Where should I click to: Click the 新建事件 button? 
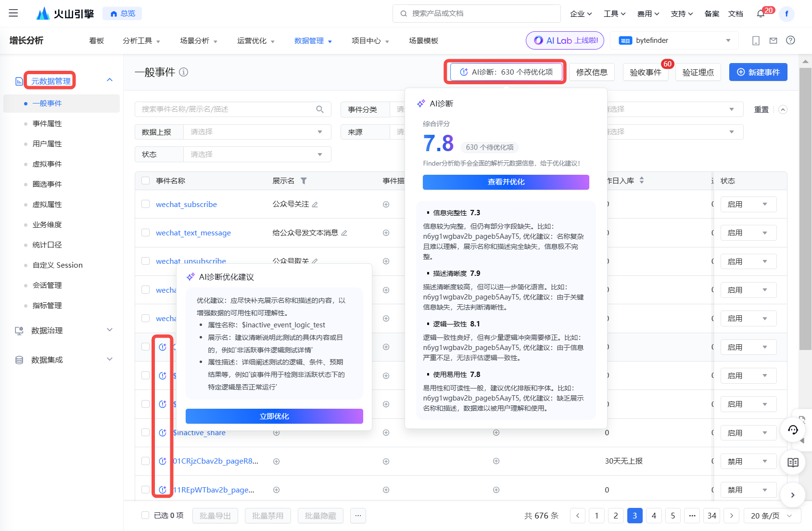click(758, 72)
